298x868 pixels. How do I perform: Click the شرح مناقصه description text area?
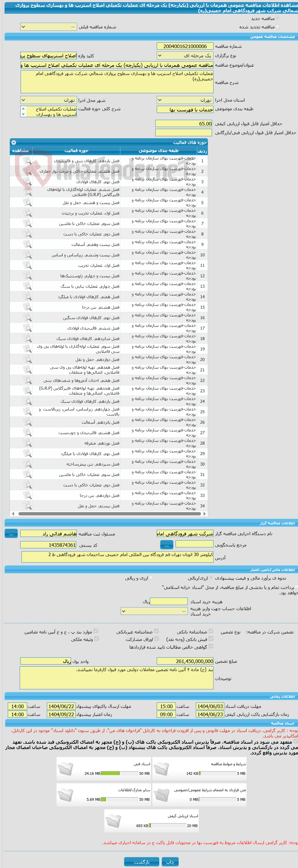coord(117,82)
